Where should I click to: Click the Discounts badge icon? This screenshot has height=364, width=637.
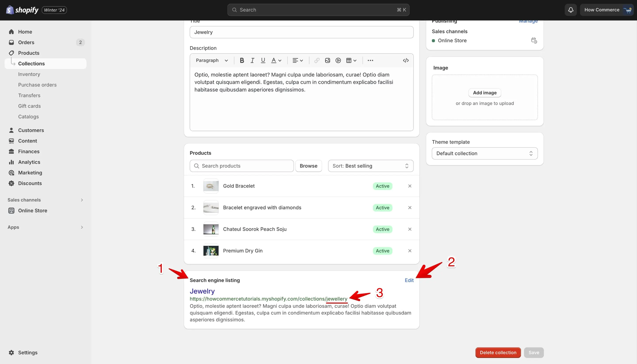tap(11, 183)
